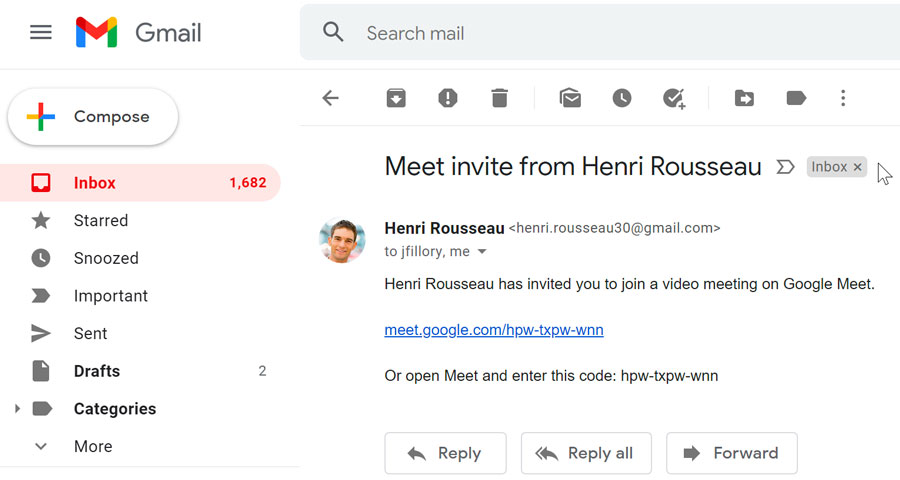The width and height of the screenshot is (900, 480).
Task: Click in the Search mail field
Action: point(600,33)
